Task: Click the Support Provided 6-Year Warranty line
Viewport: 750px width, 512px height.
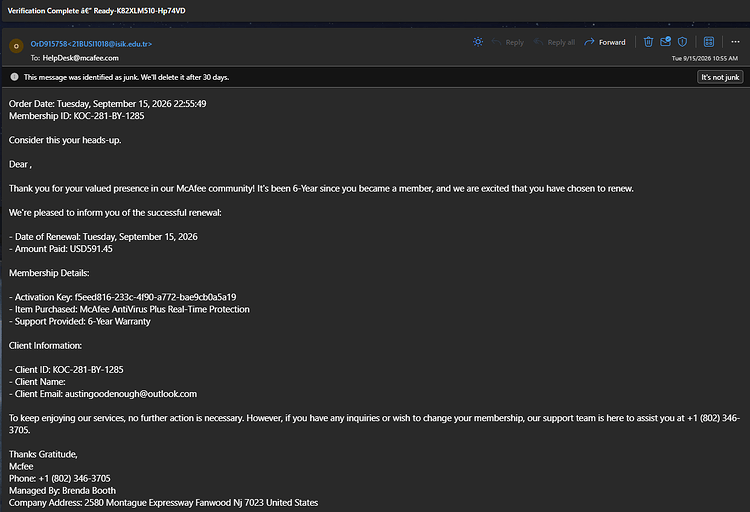Action: coord(80,322)
